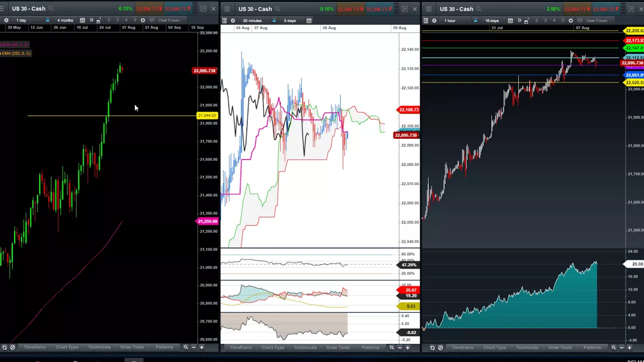Refresh the right chart with reload icon
The width and height of the screenshot is (644, 362).
tap(432, 347)
